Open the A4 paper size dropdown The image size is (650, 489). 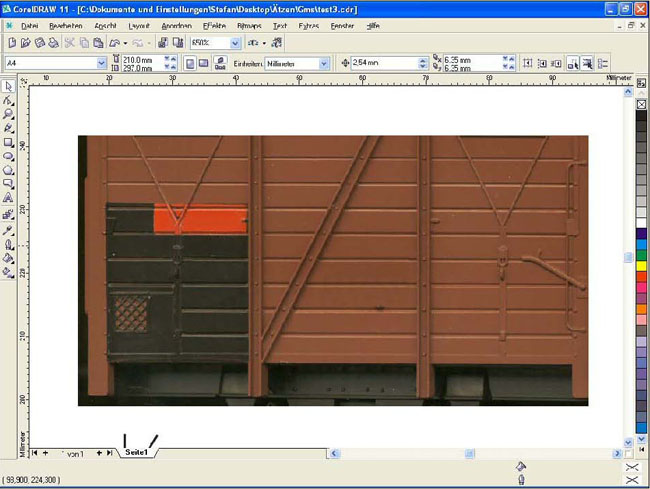(x=102, y=63)
